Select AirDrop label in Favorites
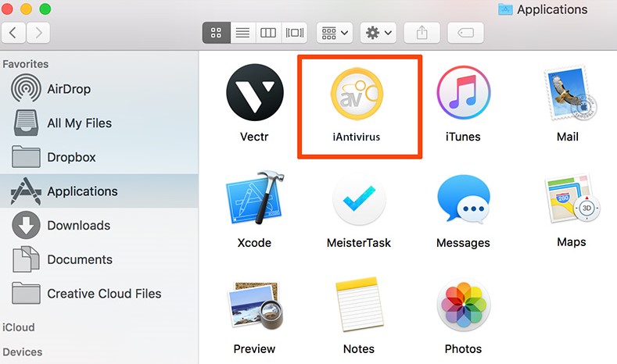Image resolution: width=617 pixels, height=364 pixels. point(69,89)
